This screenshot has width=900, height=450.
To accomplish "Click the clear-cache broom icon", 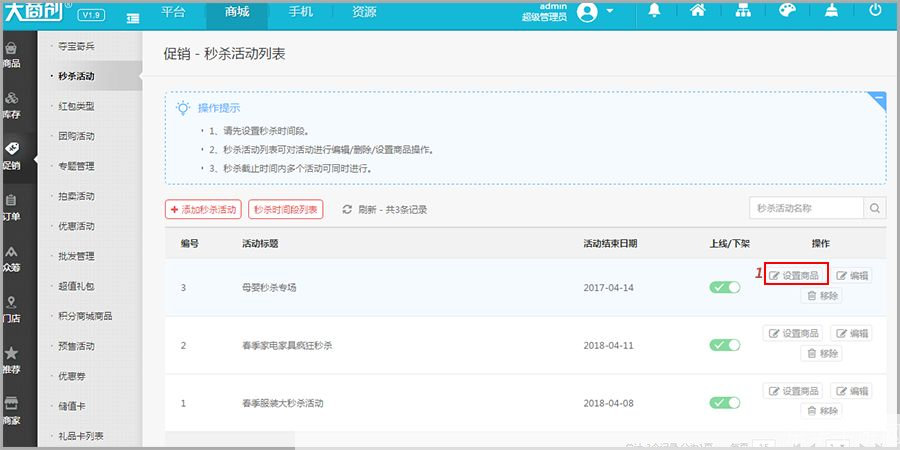I will [831, 10].
